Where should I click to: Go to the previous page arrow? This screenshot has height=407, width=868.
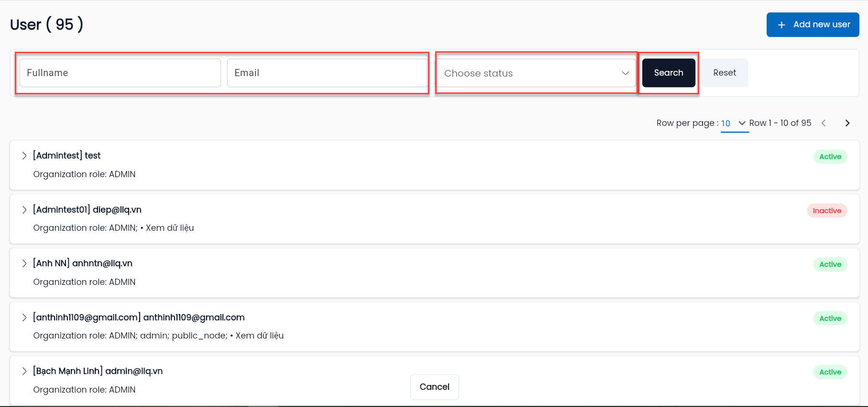click(x=824, y=123)
